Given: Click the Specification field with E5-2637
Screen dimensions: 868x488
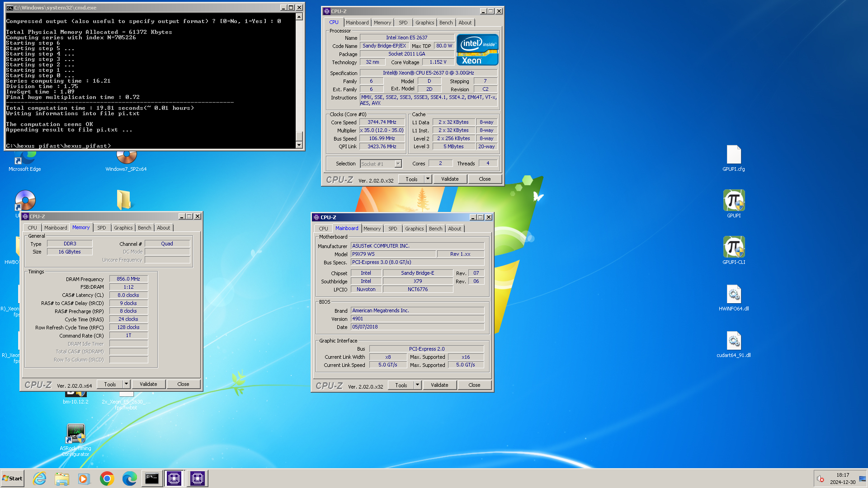Looking at the screenshot, I should point(429,73).
